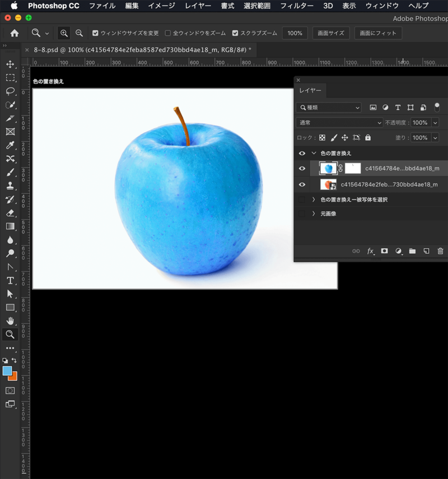
Task: Create a new layer with the new-layer icon
Action: pos(426,251)
